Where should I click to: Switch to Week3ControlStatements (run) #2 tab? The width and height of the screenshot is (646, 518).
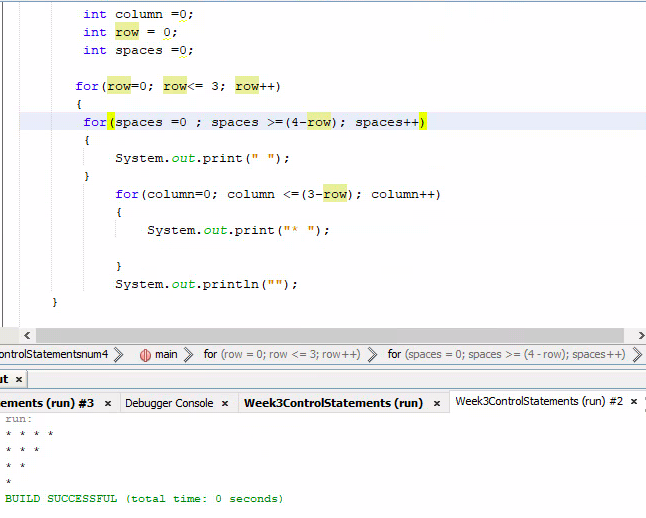(x=539, y=401)
